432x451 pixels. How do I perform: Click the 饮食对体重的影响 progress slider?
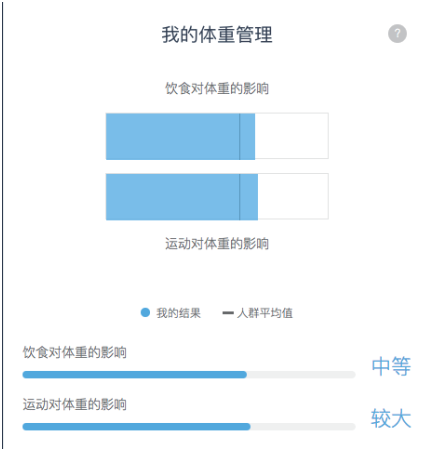tap(189, 375)
